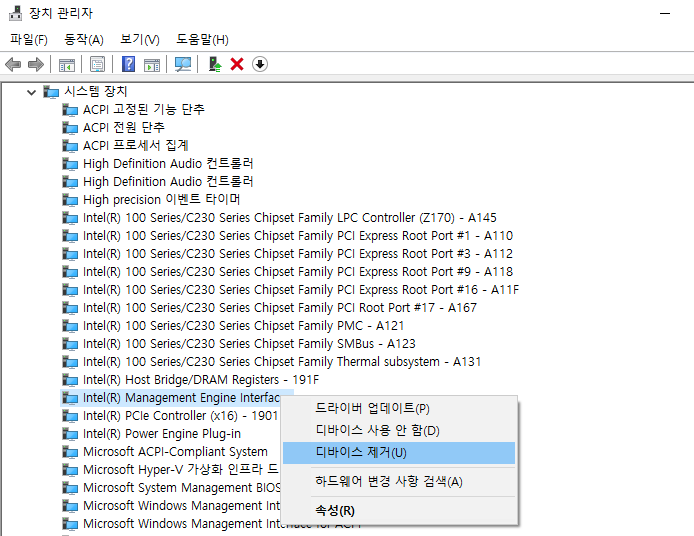Select PCI Express Root Port #16 - A11F
Screen dimensions: 694x536
[x=301, y=290]
